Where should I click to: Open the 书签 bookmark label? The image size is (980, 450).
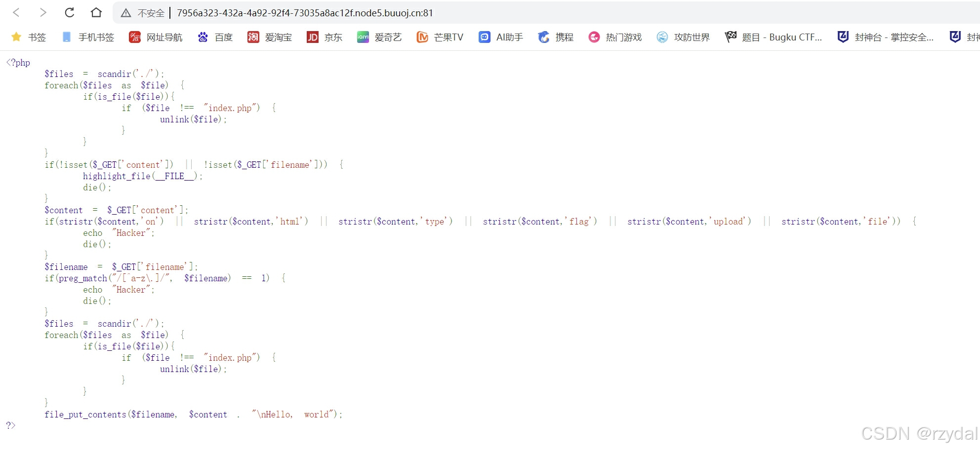click(37, 37)
